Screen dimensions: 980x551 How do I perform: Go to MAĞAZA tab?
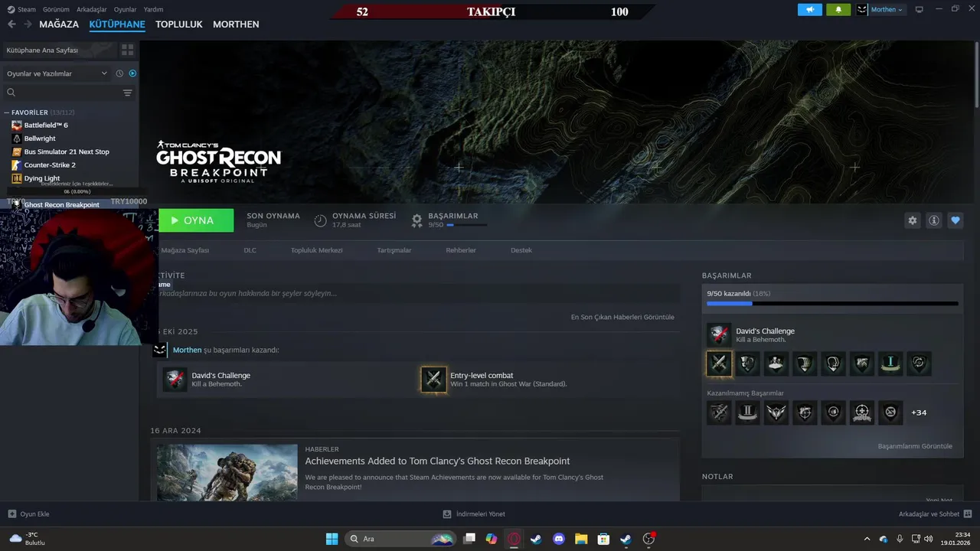(x=59, y=24)
